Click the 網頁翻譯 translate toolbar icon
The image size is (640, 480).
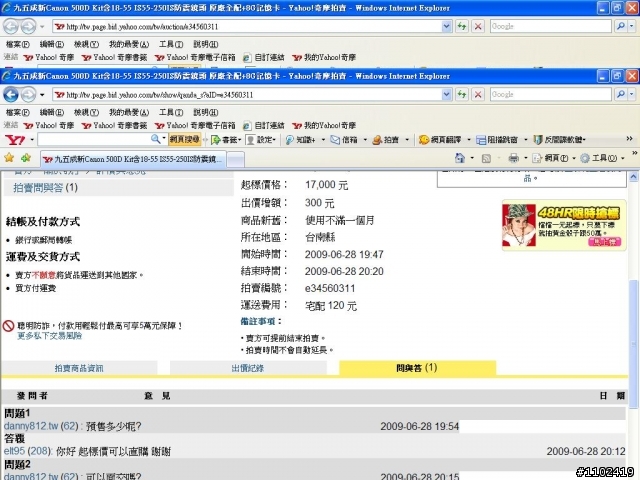click(440, 140)
